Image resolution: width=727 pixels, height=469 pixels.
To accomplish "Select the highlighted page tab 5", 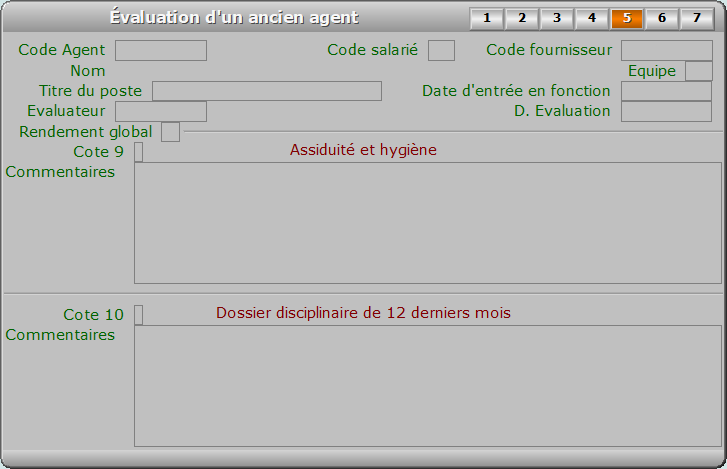I will coord(627,18).
